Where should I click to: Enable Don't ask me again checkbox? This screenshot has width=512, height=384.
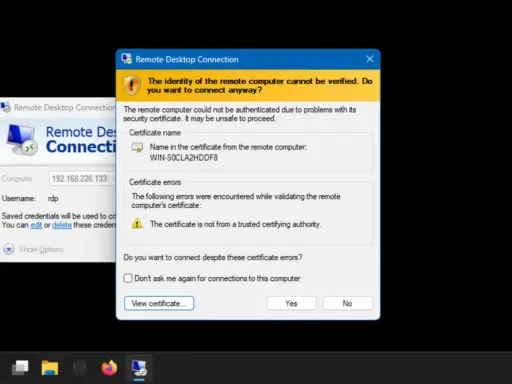[128, 278]
